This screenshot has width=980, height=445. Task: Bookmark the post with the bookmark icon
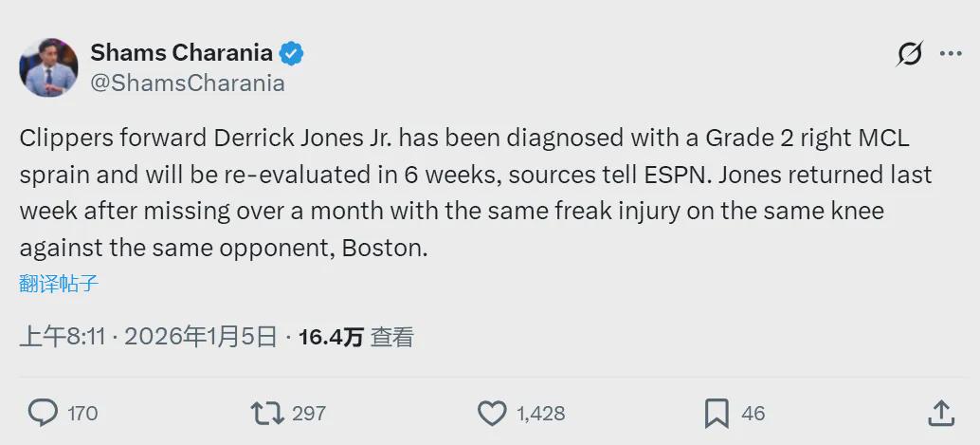(717, 413)
